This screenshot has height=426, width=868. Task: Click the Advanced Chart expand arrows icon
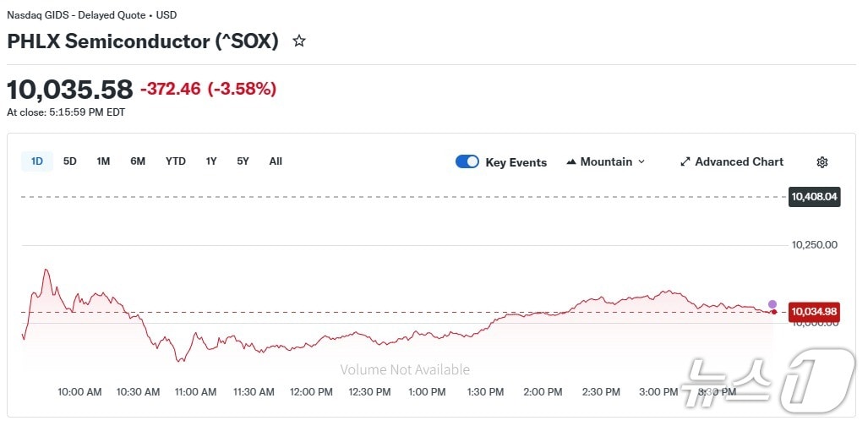pos(685,161)
